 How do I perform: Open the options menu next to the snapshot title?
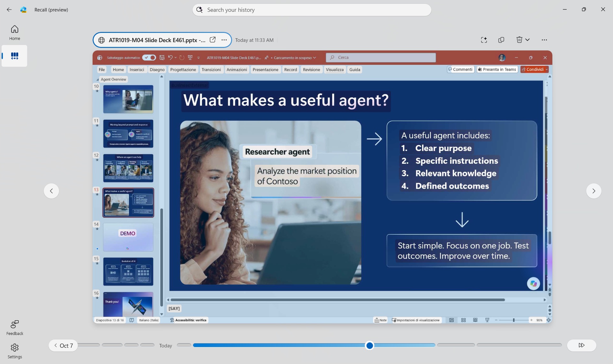pyautogui.click(x=224, y=40)
